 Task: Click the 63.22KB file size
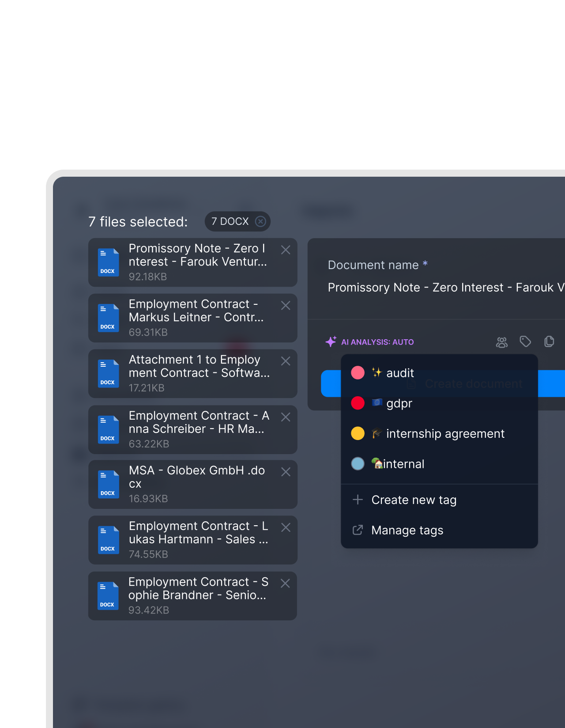pos(149,444)
